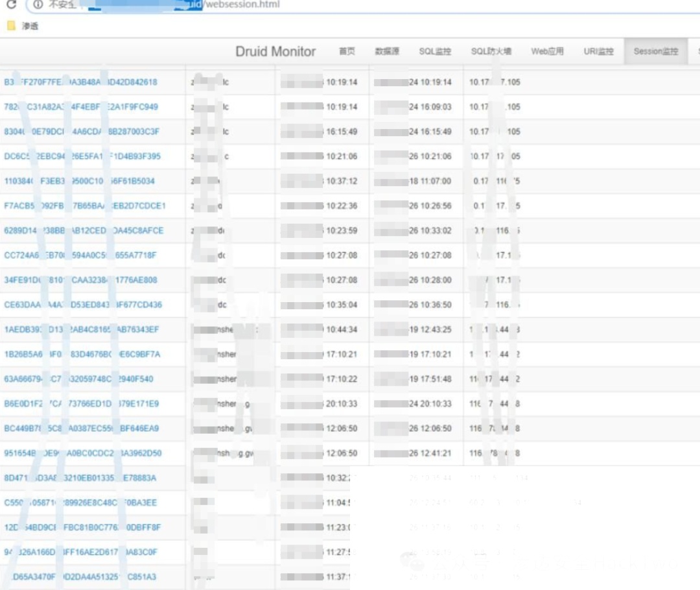This screenshot has height=590, width=700.
Task: Open session ID starting with 1B26B5A6
Action: (x=82, y=354)
